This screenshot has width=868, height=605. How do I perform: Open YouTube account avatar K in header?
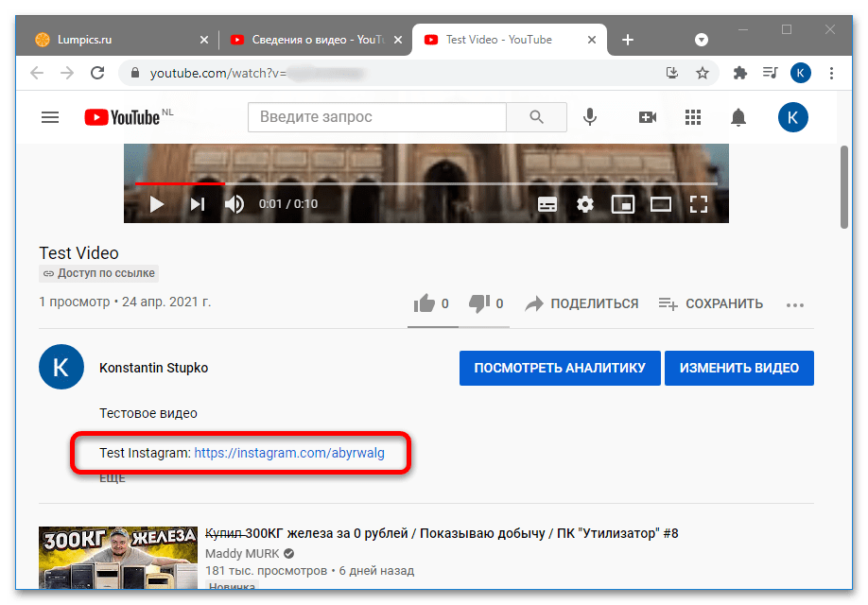(792, 117)
